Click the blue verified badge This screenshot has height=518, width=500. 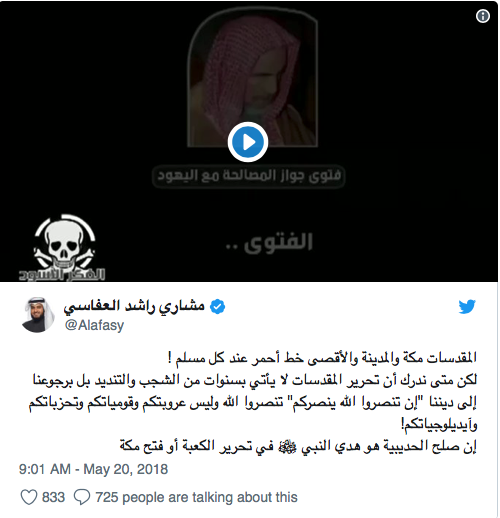pos(217,306)
